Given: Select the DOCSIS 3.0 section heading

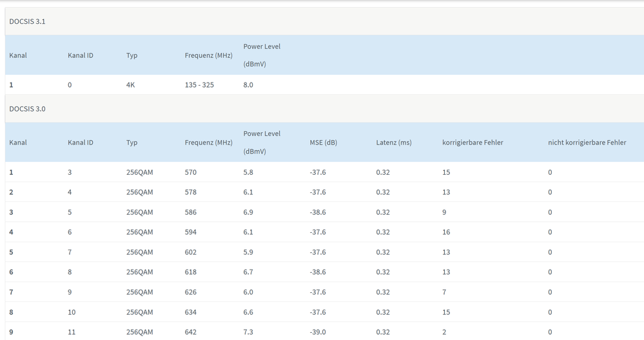Looking at the screenshot, I should pos(27,109).
